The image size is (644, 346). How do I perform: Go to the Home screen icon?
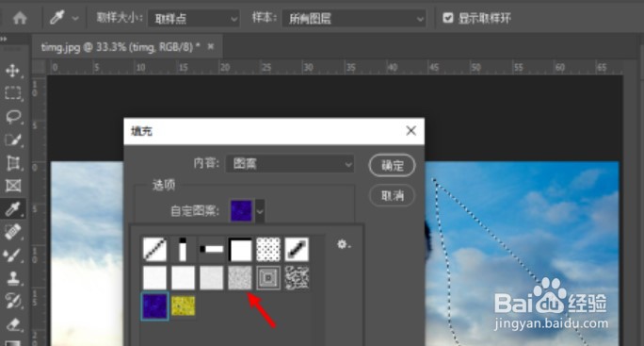tap(20, 18)
